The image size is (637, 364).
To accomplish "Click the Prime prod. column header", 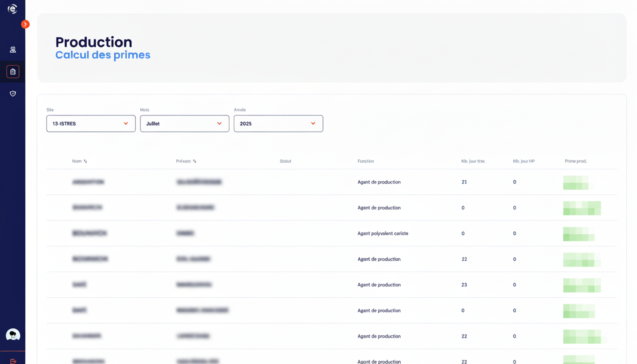I will click(x=576, y=161).
